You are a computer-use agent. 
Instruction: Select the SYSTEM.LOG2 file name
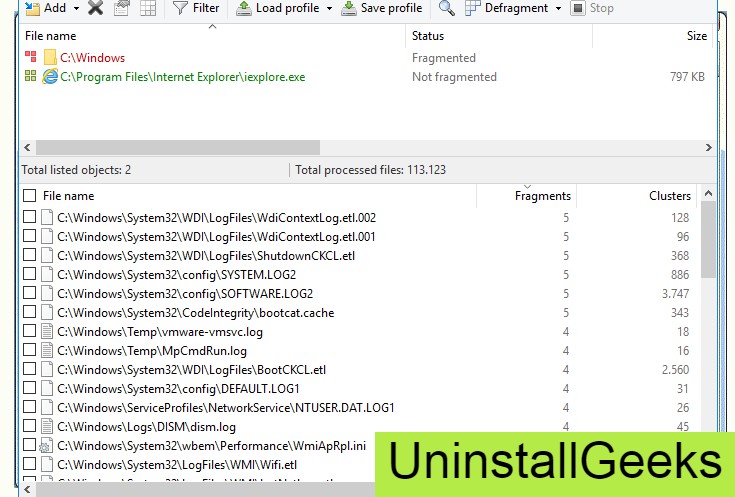176,274
